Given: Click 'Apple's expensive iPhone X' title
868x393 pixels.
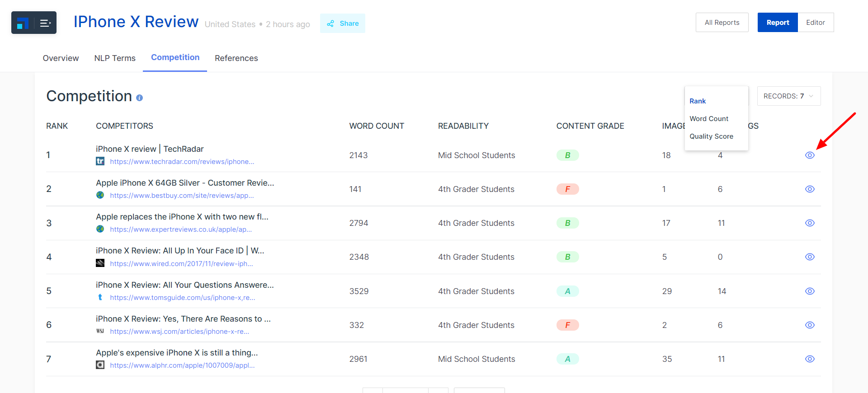Looking at the screenshot, I should (x=177, y=353).
